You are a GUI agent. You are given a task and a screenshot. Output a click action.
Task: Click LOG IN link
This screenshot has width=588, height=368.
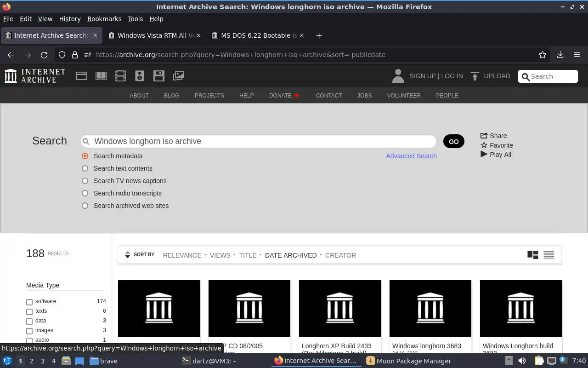click(x=452, y=76)
